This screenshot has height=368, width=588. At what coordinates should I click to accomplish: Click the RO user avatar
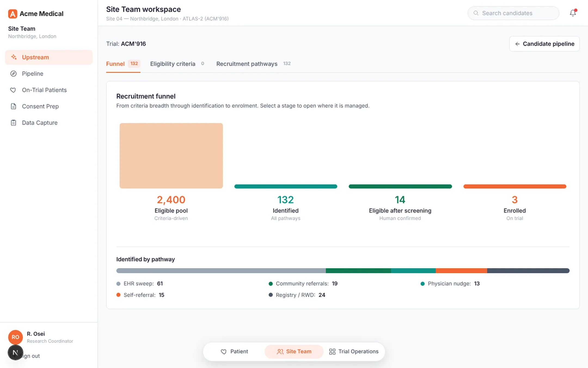(15, 337)
